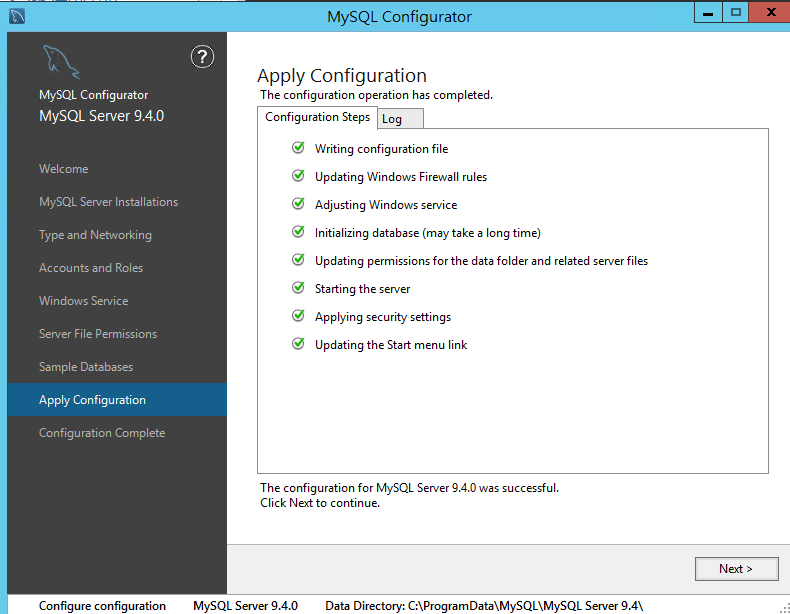Click the checkmark beside Updating permissions for data folder
Screen dimensions: 790x614
click(298, 259)
